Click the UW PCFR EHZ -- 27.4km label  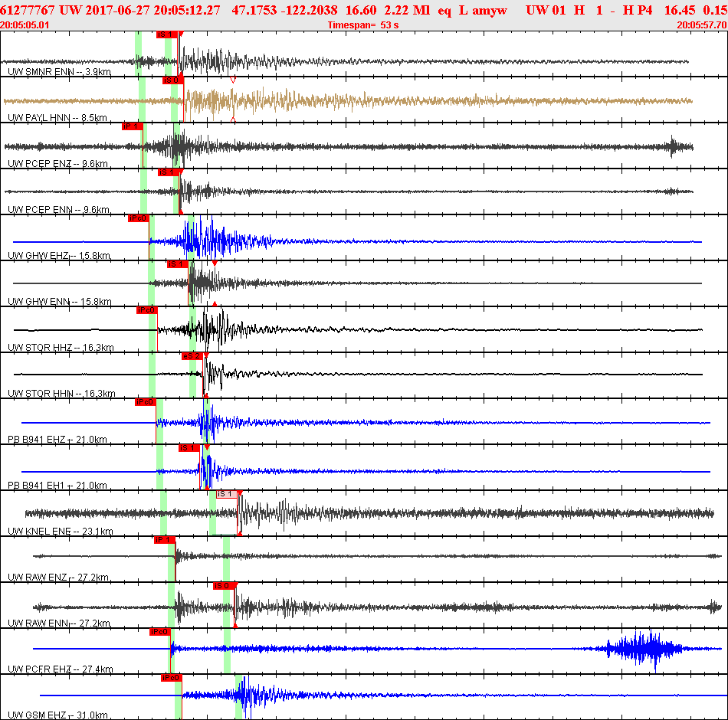pyautogui.click(x=61, y=669)
